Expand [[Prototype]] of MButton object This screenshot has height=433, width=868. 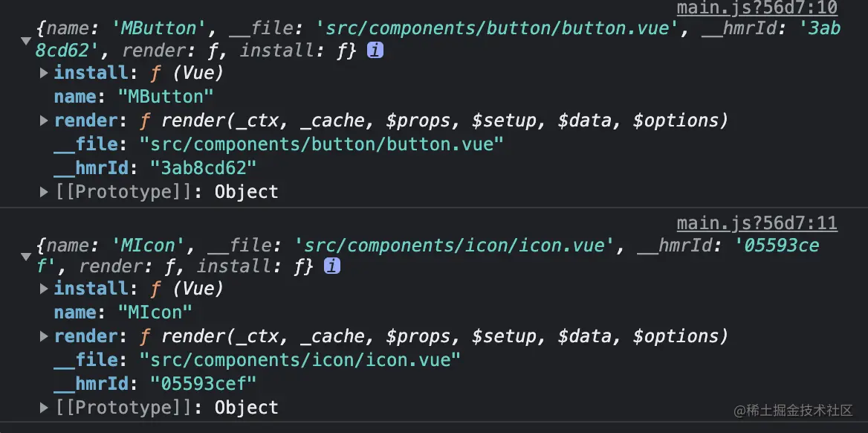pyautogui.click(x=45, y=192)
